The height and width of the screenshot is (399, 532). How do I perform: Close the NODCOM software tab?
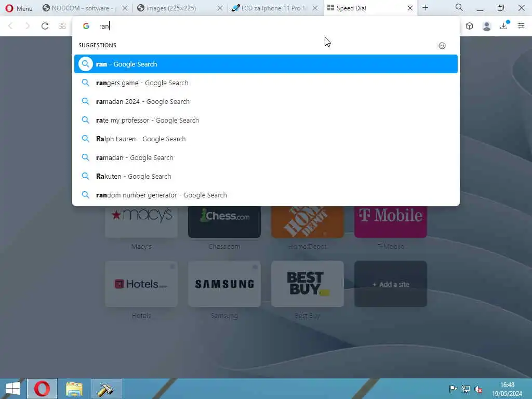(125, 8)
